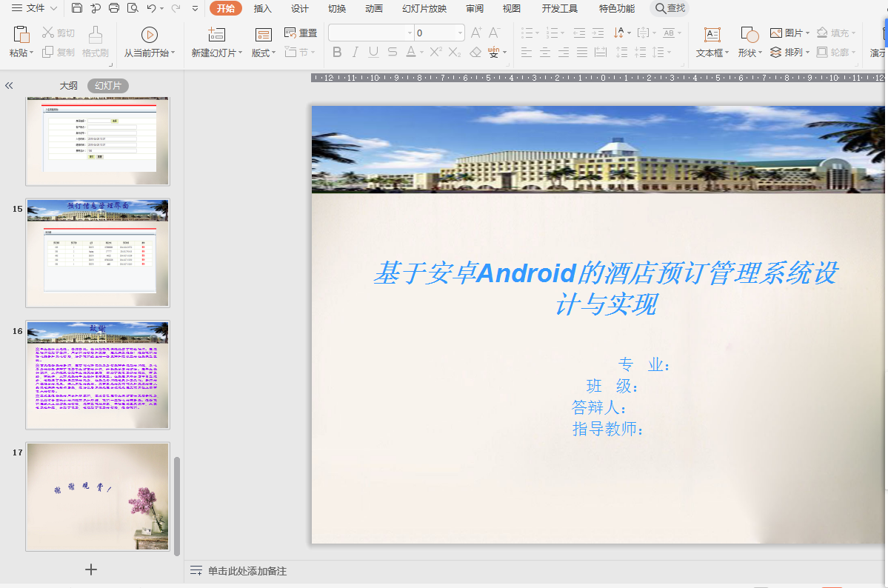The image size is (888, 588).
Task: Toggle Superscript X² formatting
Action: pos(435,52)
